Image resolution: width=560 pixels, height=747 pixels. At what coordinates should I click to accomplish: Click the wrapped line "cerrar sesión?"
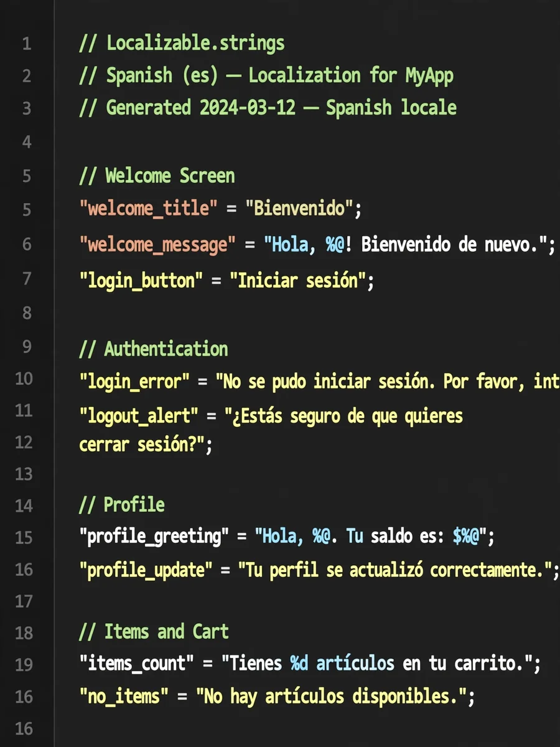tap(141, 445)
